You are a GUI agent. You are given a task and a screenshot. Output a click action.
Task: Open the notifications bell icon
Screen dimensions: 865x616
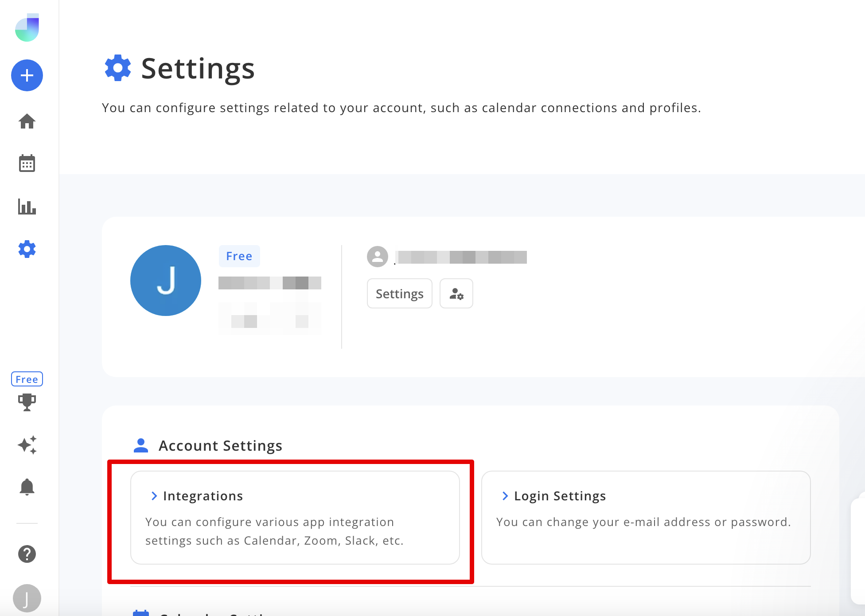click(27, 487)
